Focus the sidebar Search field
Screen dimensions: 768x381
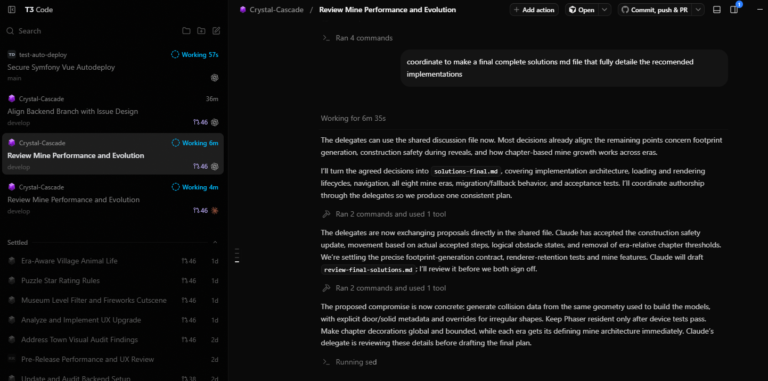(91, 31)
